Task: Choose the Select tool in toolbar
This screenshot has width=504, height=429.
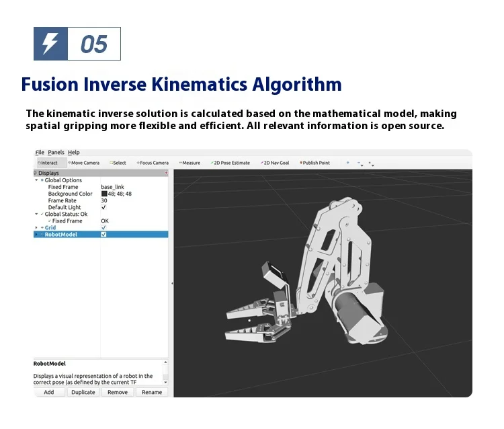Action: 118,163
